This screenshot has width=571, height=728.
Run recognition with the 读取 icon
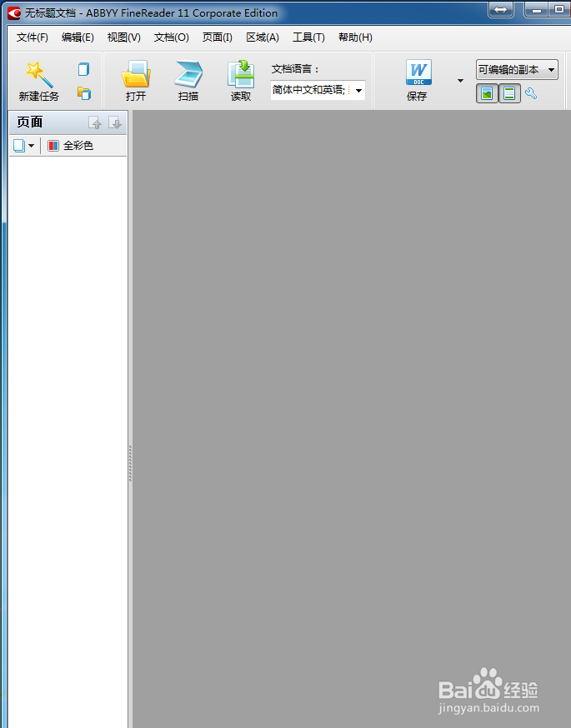(241, 74)
